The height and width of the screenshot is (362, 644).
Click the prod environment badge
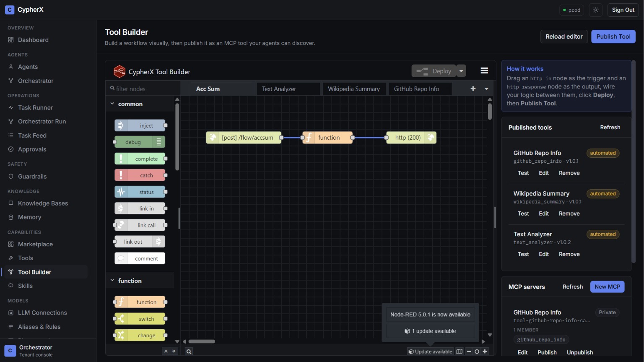[x=571, y=10]
